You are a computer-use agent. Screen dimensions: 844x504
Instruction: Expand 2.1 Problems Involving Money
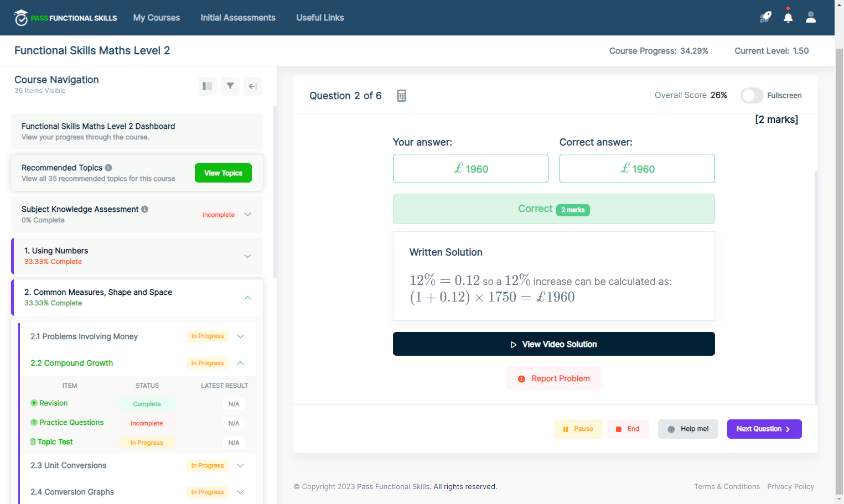240,336
